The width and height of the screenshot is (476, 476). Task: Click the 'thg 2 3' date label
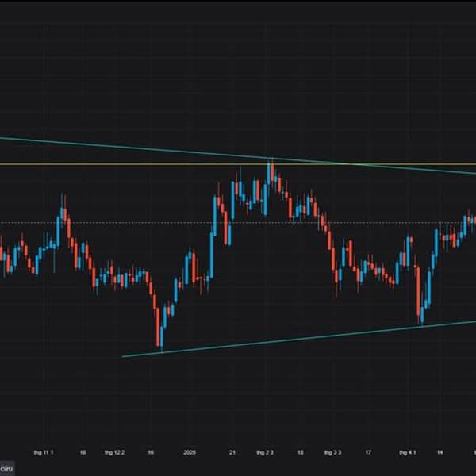(x=265, y=453)
